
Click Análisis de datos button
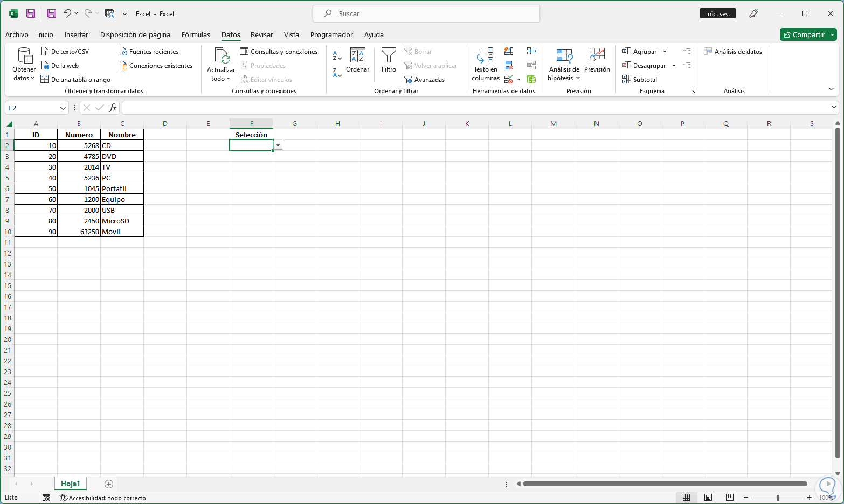click(733, 52)
